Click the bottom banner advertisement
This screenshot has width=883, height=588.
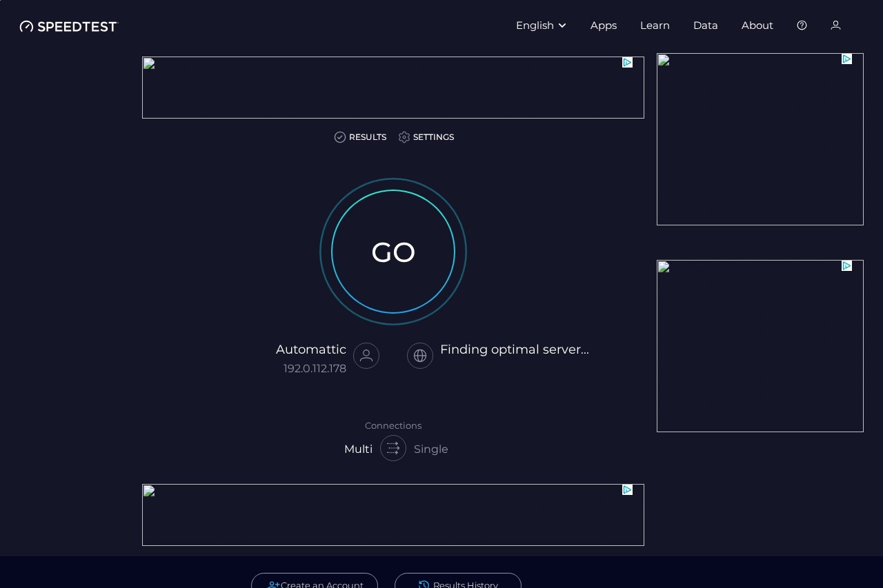[393, 515]
